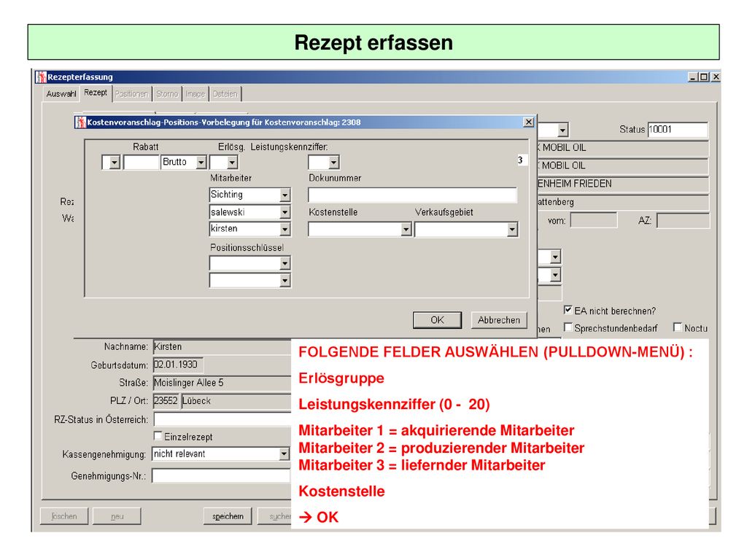Click the PLZ field showing 23552
The image size is (747, 560).
pos(166,401)
